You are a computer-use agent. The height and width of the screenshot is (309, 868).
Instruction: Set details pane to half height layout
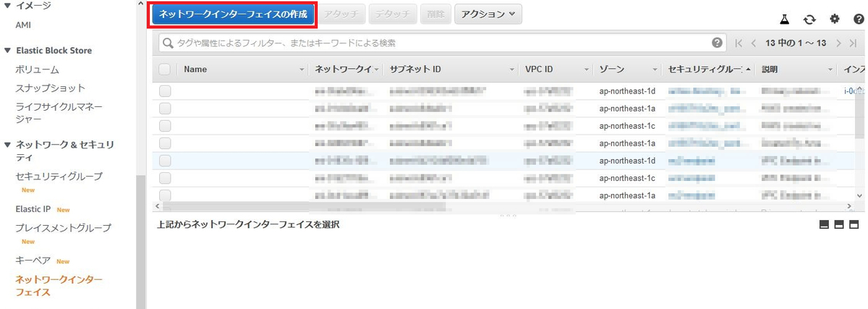click(839, 224)
